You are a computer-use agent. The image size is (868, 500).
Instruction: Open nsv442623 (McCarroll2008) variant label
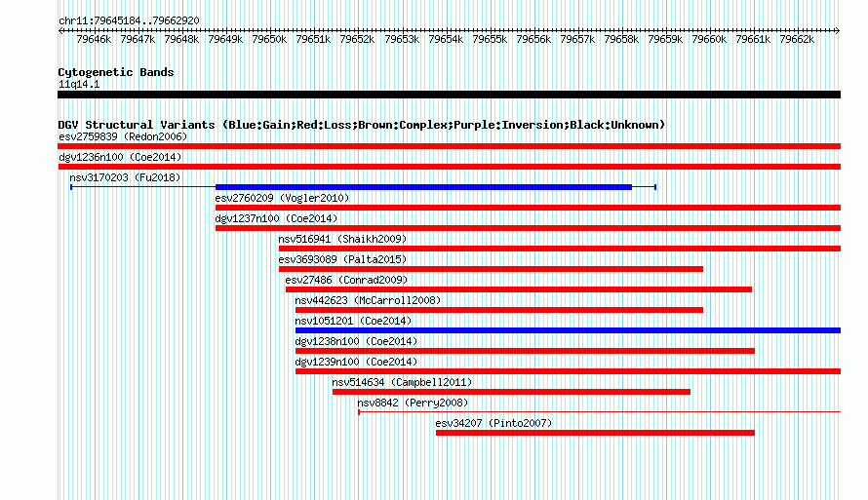(368, 300)
